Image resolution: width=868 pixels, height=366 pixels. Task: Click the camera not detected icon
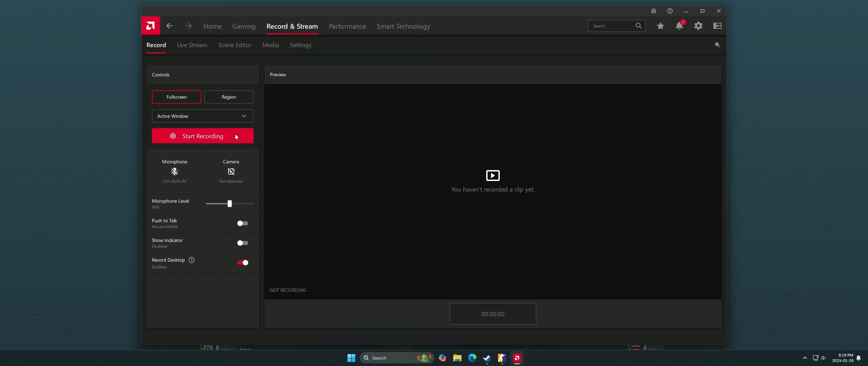231,171
